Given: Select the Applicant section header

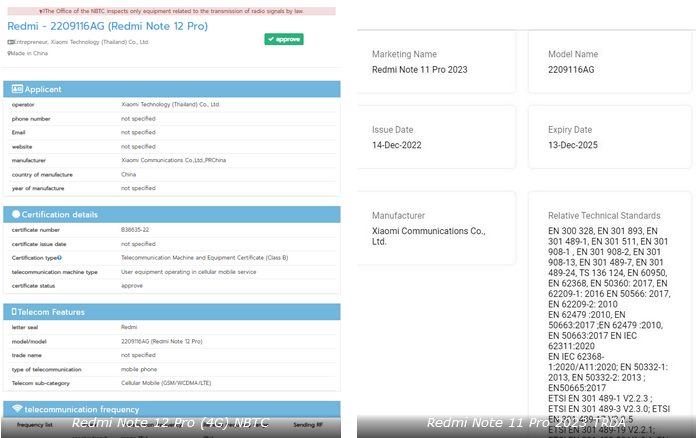Looking at the screenshot, I should point(172,89).
